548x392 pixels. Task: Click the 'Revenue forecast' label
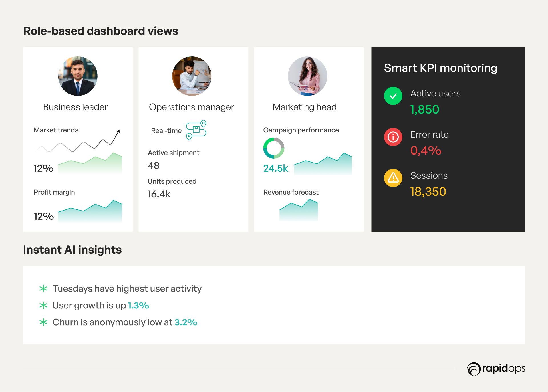pyautogui.click(x=291, y=192)
